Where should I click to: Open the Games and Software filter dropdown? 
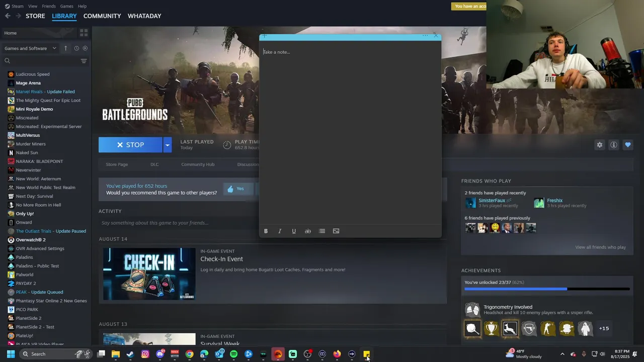pos(30,48)
